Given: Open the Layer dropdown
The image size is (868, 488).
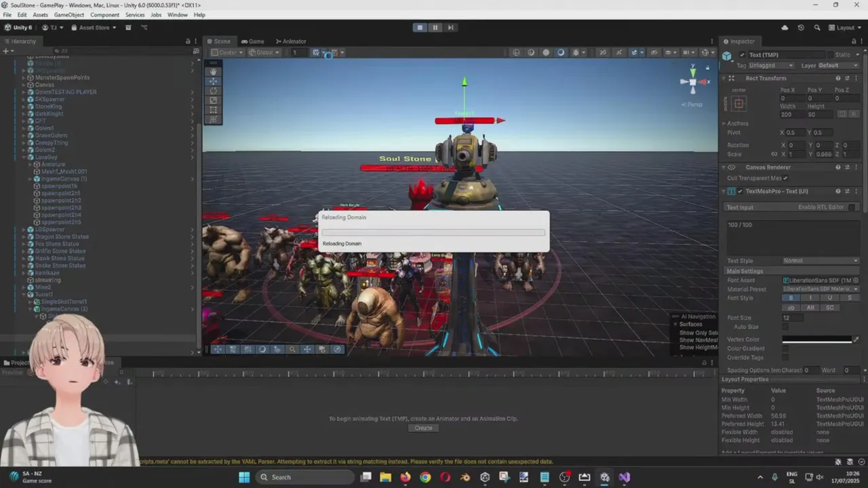Looking at the screenshot, I should [838, 66].
